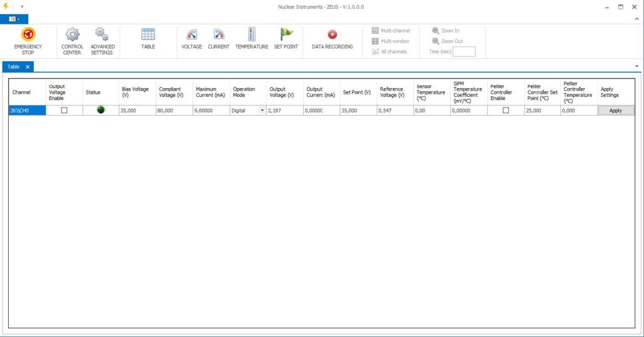This screenshot has height=337, width=644.
Task: Hit the Emergency Stop icon
Action: pyautogui.click(x=28, y=35)
